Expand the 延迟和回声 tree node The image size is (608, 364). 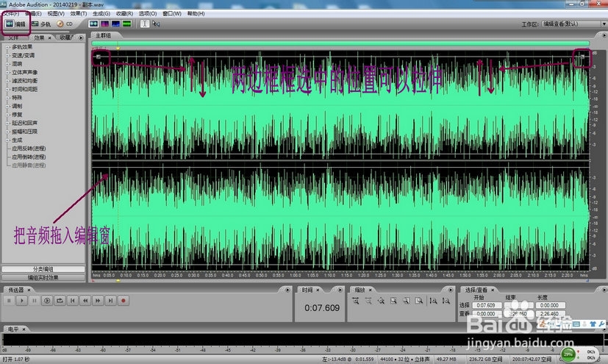coord(7,123)
